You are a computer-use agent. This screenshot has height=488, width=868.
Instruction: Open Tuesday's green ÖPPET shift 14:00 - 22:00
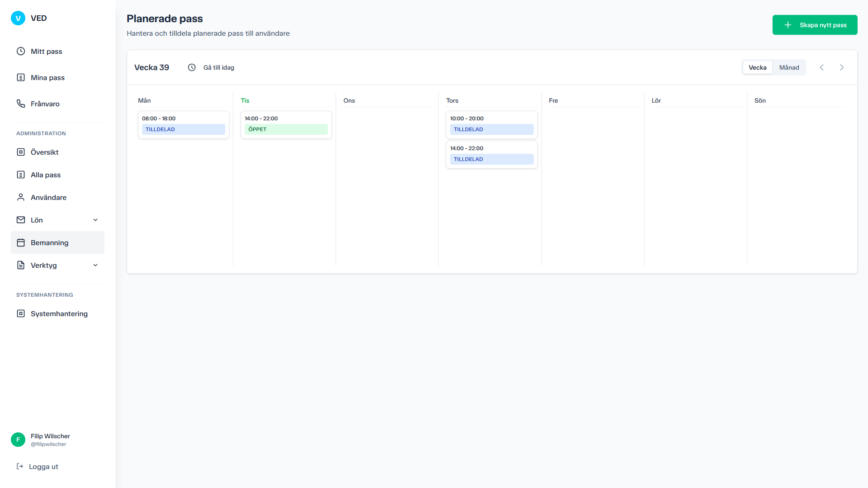[x=286, y=124]
